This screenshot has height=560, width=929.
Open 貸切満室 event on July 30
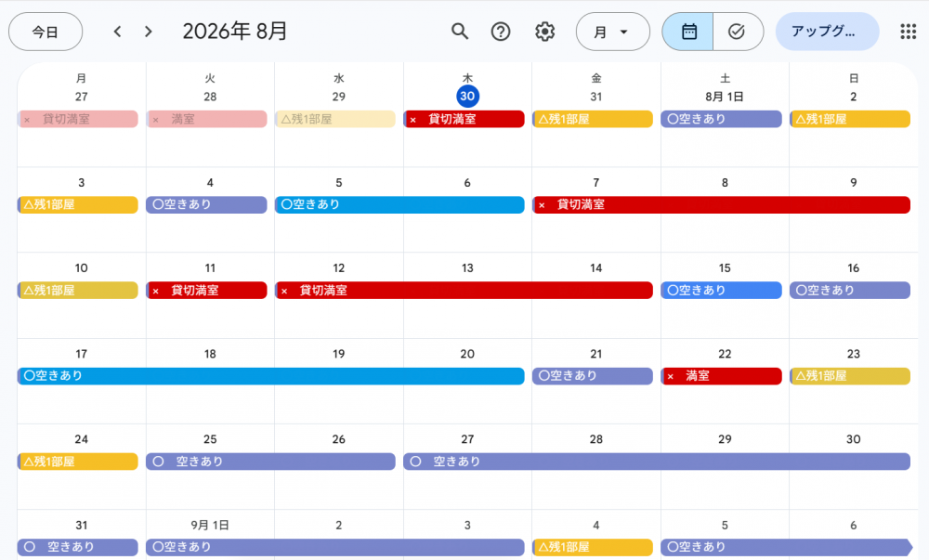(464, 119)
